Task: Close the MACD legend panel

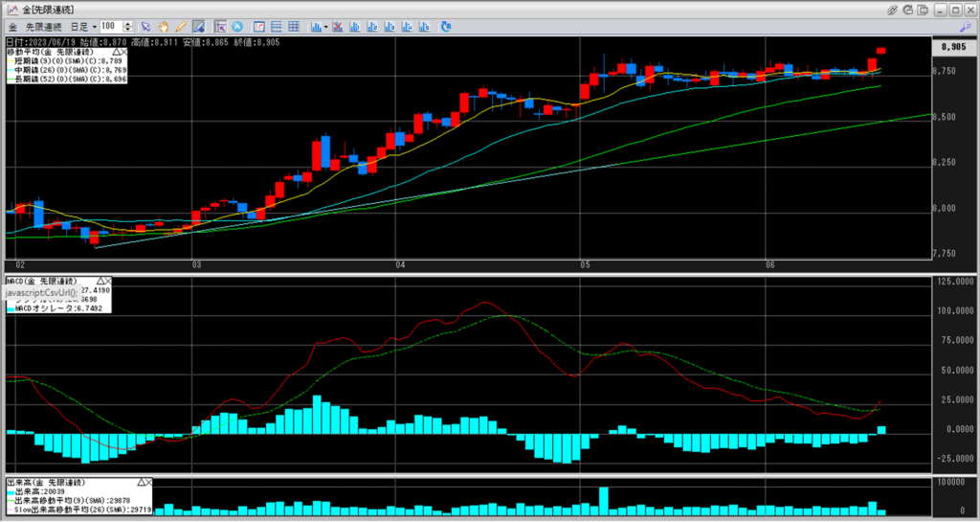Action: (x=107, y=282)
